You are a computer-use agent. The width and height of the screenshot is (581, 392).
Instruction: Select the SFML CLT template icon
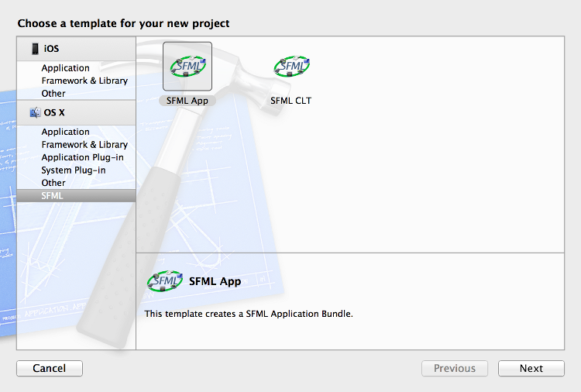pos(291,67)
